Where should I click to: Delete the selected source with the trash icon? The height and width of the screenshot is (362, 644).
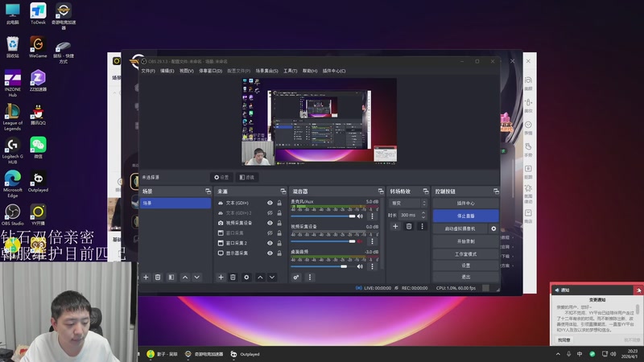pyautogui.click(x=233, y=277)
